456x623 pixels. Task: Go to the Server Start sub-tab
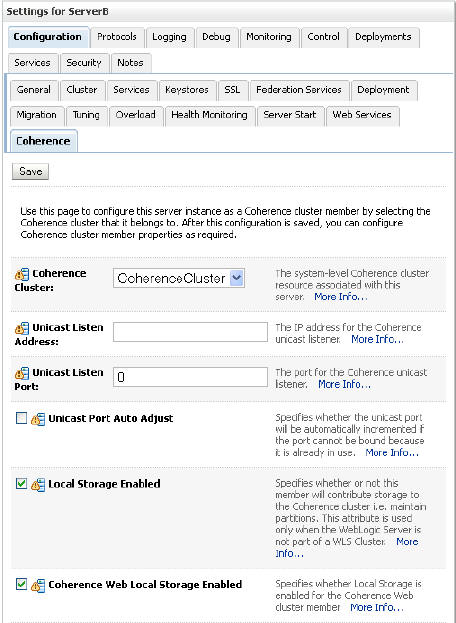[290, 115]
